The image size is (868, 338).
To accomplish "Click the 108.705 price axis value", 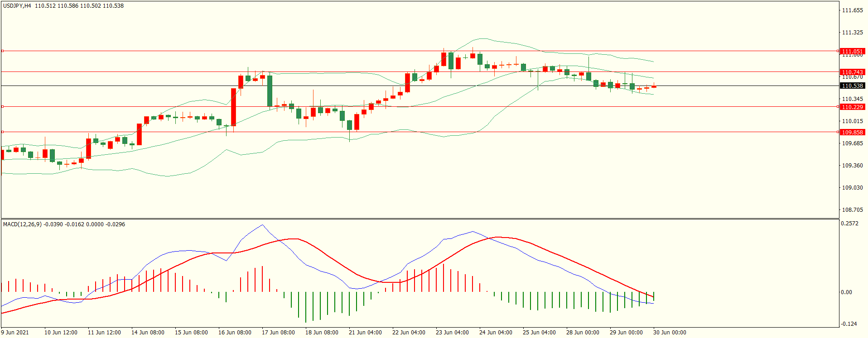I will [x=852, y=210].
